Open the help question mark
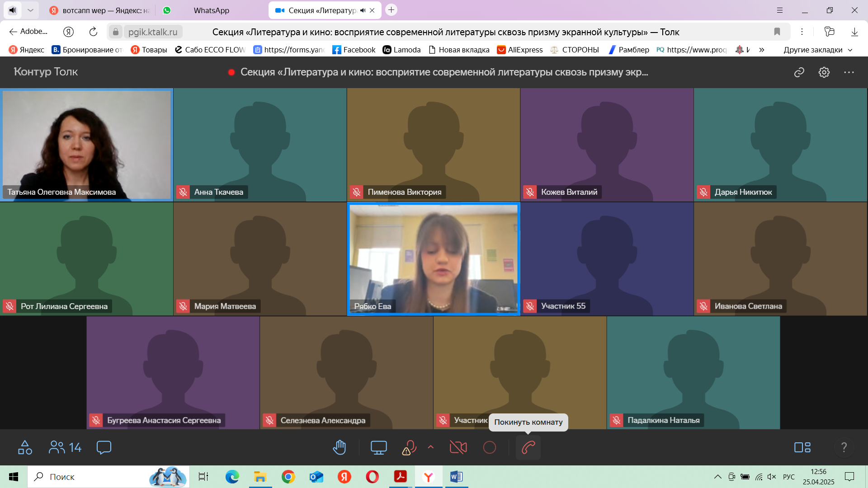This screenshot has height=488, width=868. click(844, 447)
